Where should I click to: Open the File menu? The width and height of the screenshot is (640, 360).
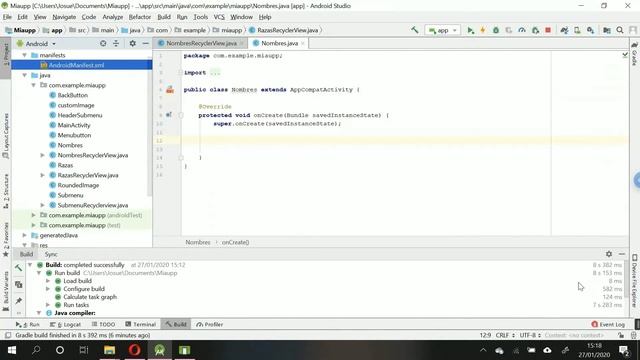[x=7, y=17]
